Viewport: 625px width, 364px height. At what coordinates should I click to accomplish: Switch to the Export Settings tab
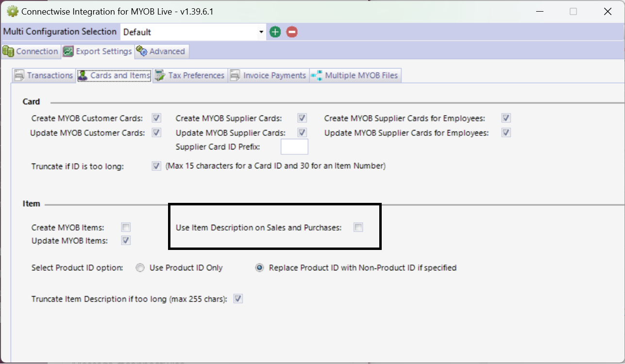[x=97, y=51]
